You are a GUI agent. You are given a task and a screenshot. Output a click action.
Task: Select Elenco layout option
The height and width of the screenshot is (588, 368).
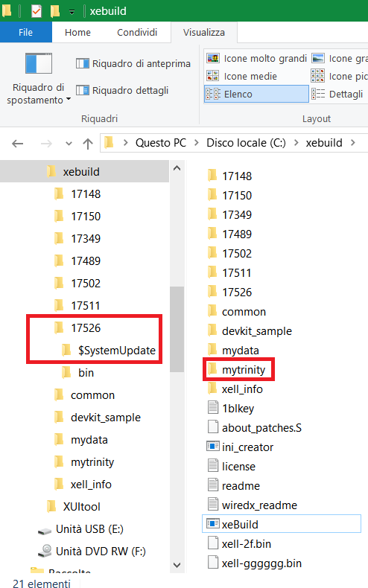click(x=256, y=94)
